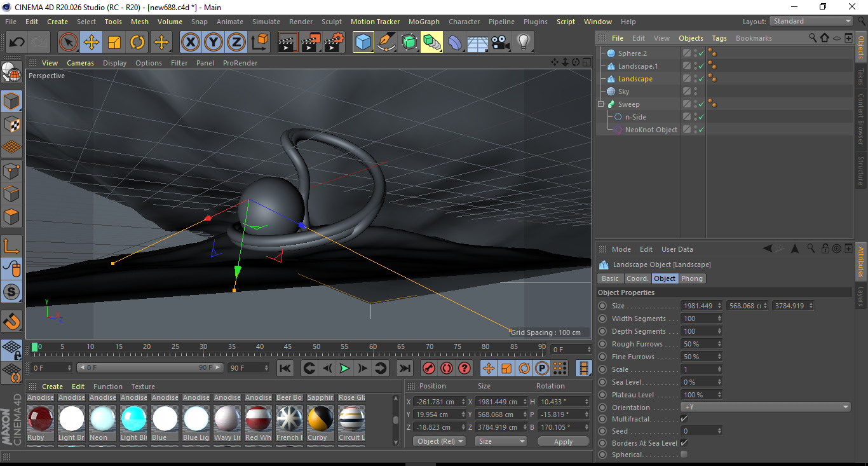Viewport: 868px width, 466px height.
Task: Select the Live Selection tool
Action: pyautogui.click(x=69, y=43)
